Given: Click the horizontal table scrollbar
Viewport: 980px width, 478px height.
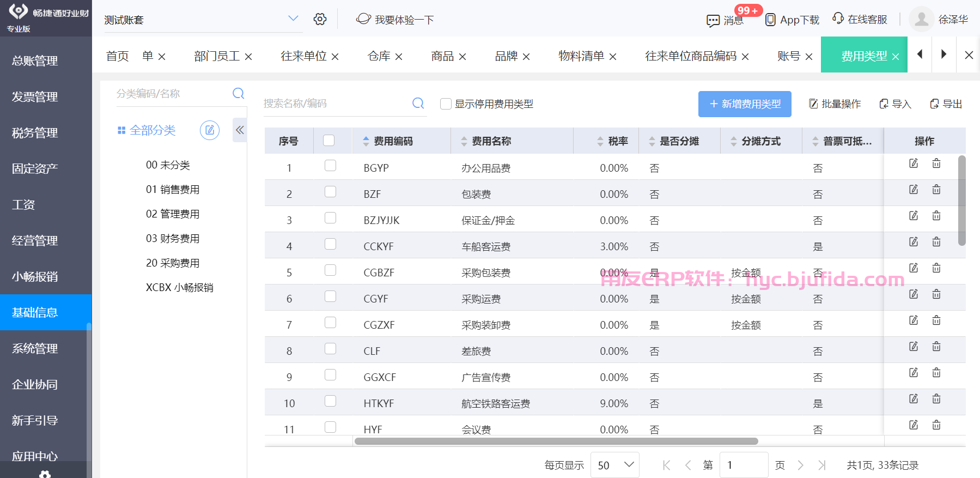Looking at the screenshot, I should (556, 441).
